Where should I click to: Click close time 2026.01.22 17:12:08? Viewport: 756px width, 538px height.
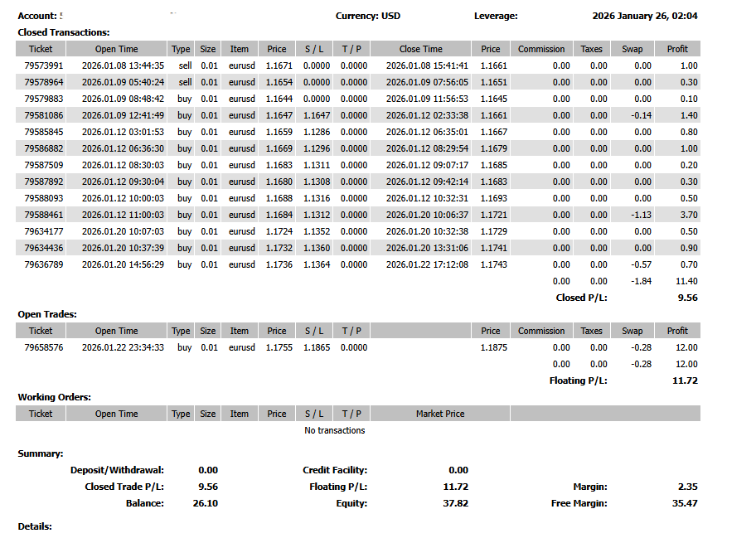[427, 264]
